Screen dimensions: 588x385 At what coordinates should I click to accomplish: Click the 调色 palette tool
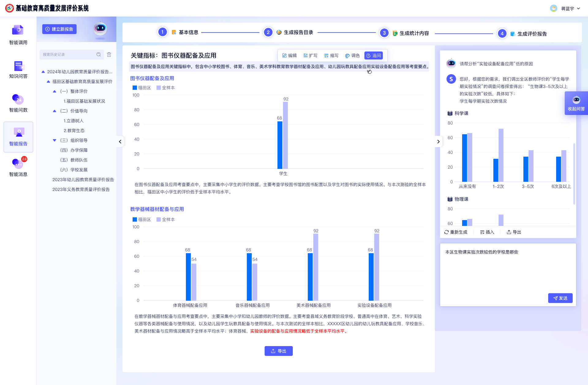pyautogui.click(x=352, y=55)
